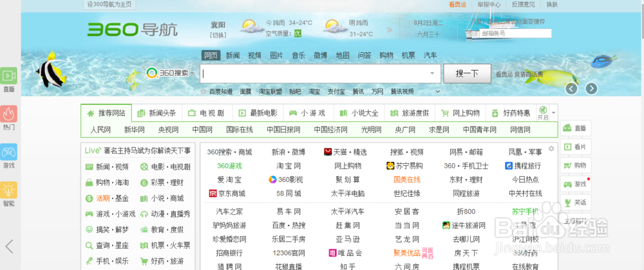The image size is (644, 270).
Task: Open the Live 著名主持马斌 headline
Action: 137,150
